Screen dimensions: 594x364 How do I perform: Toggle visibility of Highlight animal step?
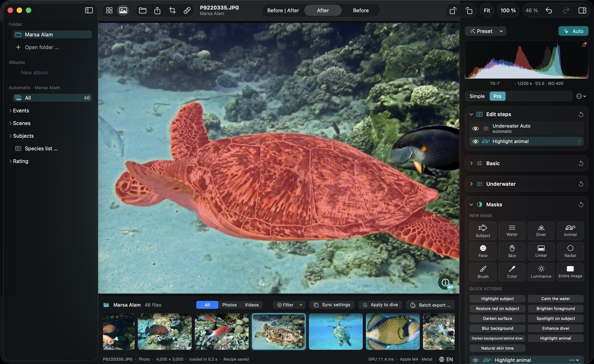[x=476, y=141]
